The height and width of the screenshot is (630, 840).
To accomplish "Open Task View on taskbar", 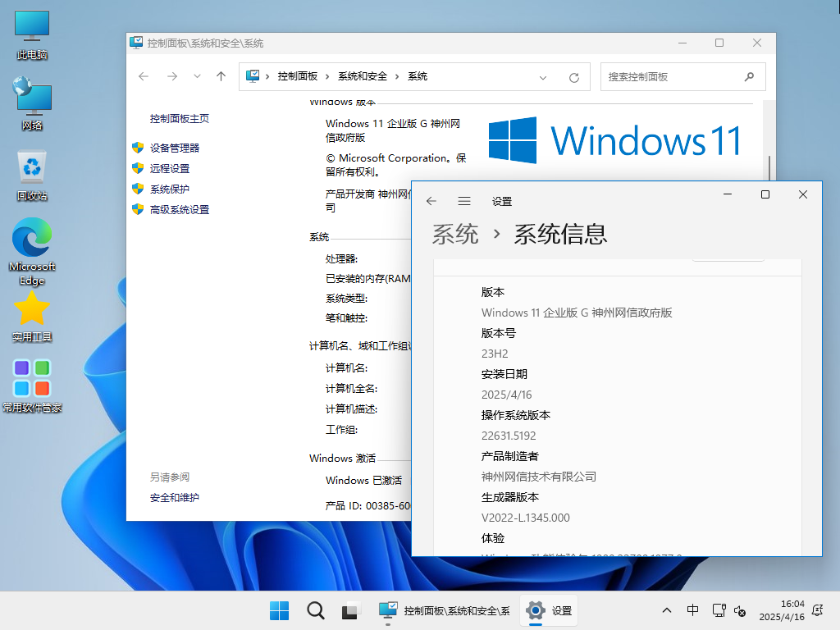I will [351, 610].
